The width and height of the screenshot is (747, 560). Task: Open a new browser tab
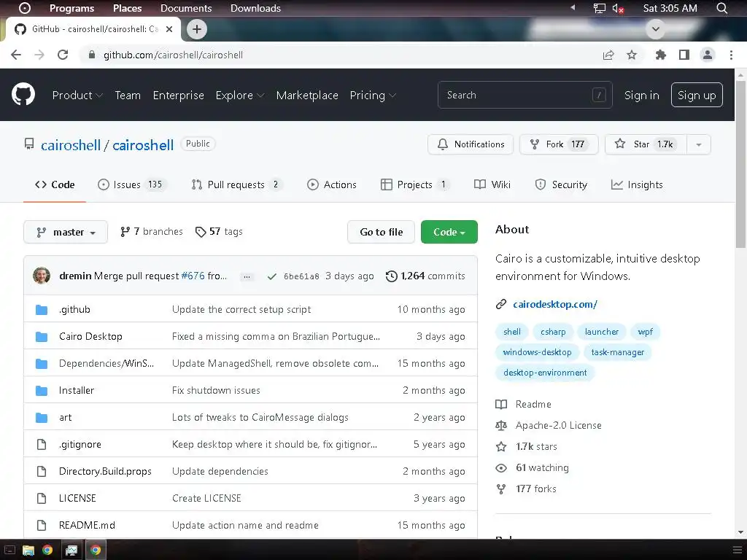point(197,29)
